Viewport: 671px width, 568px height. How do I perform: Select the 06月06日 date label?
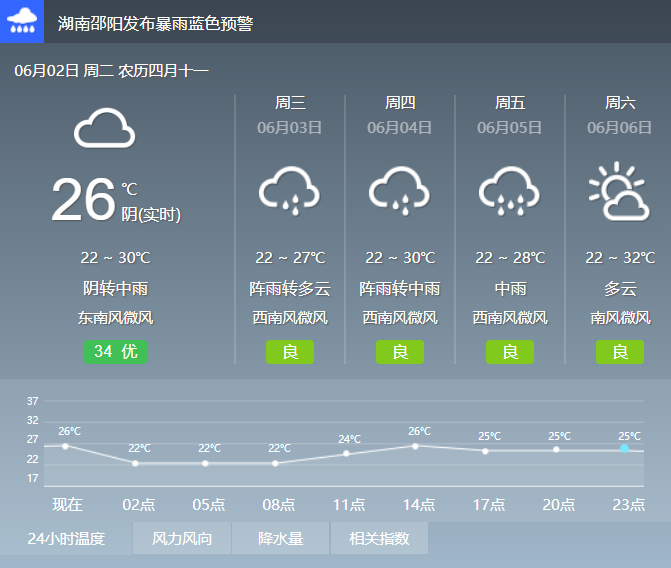tap(620, 128)
